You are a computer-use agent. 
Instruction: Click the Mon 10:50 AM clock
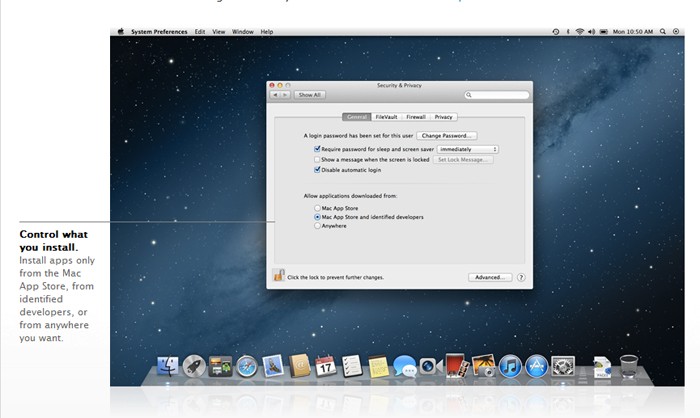633,32
